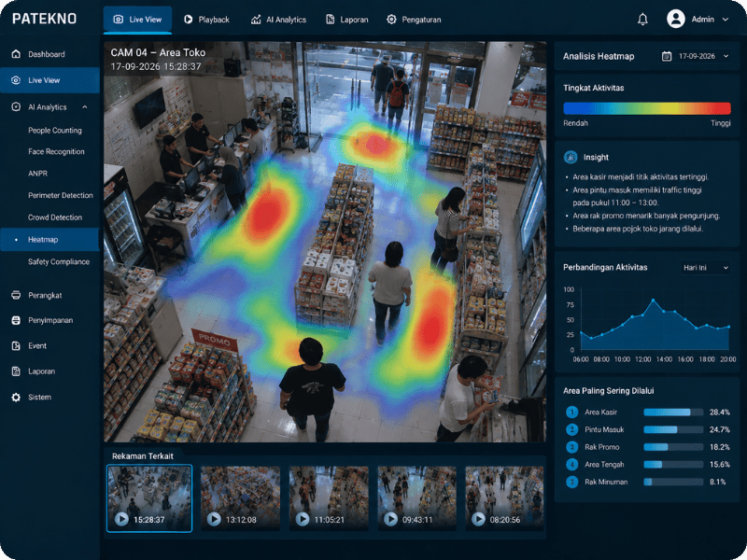
Task: Select the 08:20:56 recording thumbnail
Action: pos(504,498)
